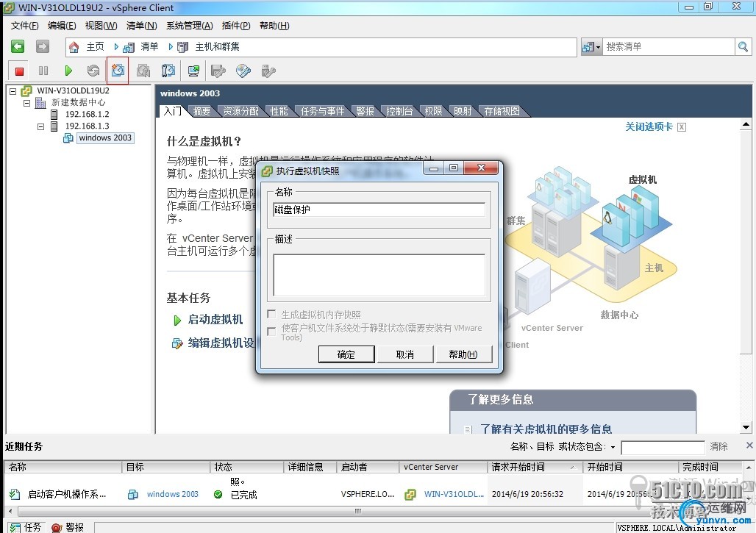The height and width of the screenshot is (533, 756).
Task: Click 帮助(H) button in snapshot dialog
Action: coord(463,354)
